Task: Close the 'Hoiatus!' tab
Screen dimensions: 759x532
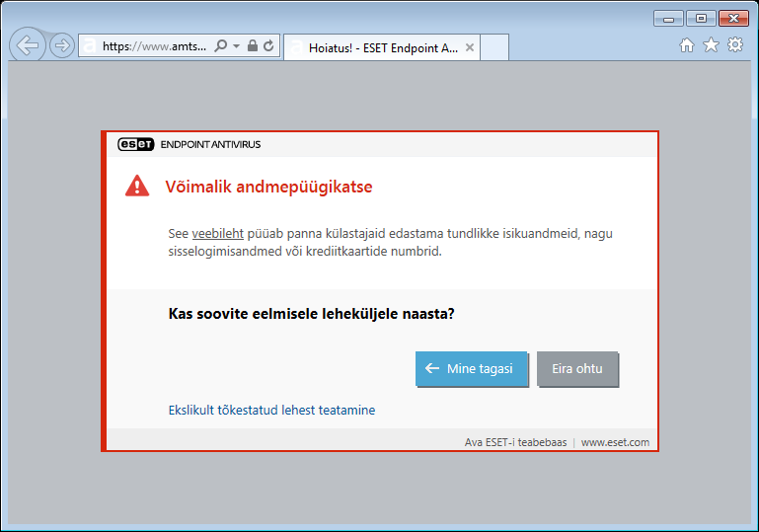Action: click(469, 47)
